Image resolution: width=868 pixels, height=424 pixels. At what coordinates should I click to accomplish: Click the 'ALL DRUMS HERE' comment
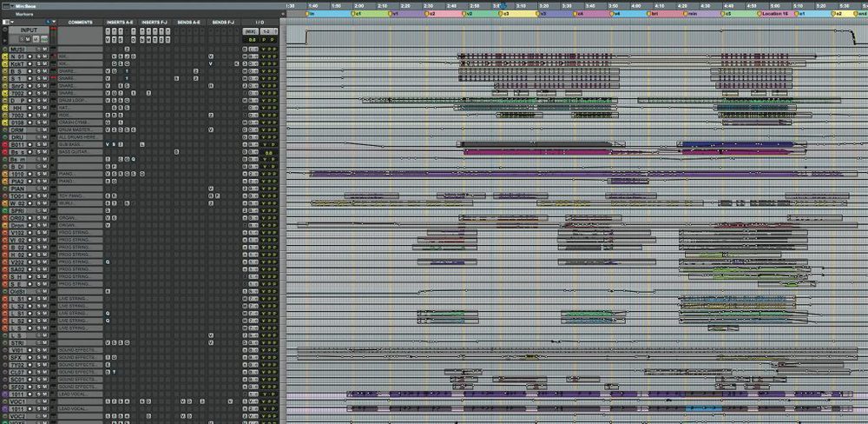80,137
